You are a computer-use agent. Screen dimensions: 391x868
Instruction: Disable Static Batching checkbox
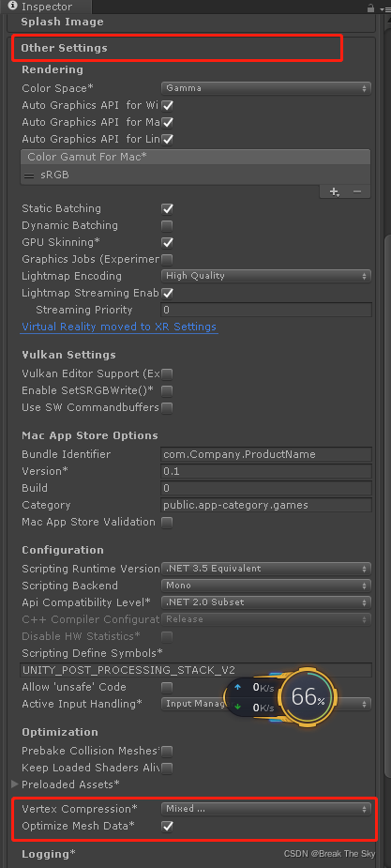click(x=167, y=208)
